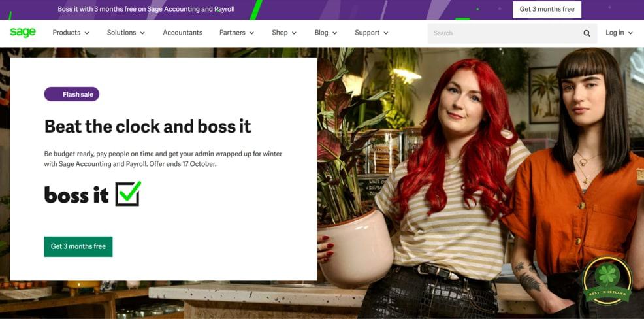Viewport: 644px width, 319px height.
Task: Expand the Products chevron
Action: (x=87, y=33)
